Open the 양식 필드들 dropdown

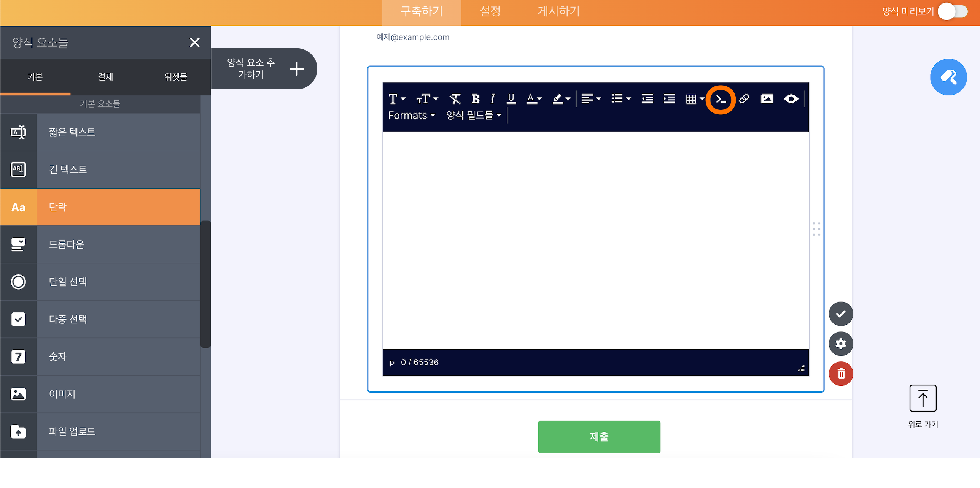point(474,115)
